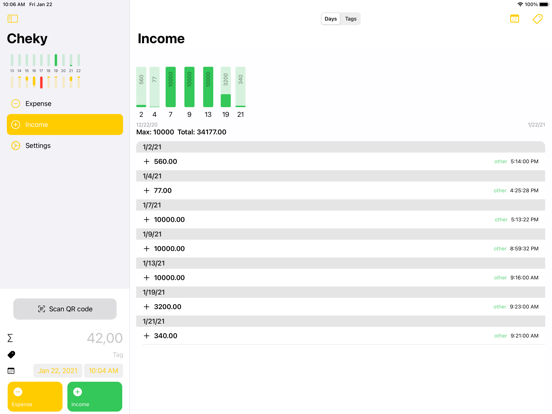Click the small calendar icon near date
The image size is (552, 414).
click(11, 371)
